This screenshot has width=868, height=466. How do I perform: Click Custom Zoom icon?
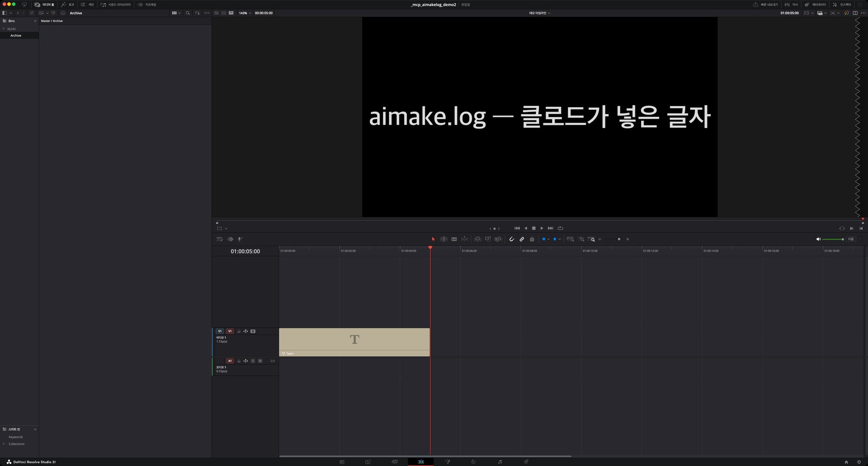tap(592, 239)
